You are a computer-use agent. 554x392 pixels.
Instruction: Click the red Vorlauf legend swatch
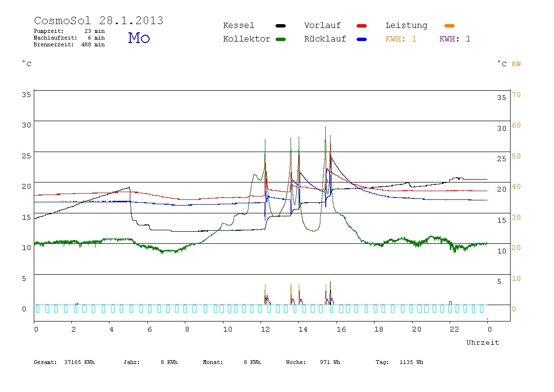362,26
